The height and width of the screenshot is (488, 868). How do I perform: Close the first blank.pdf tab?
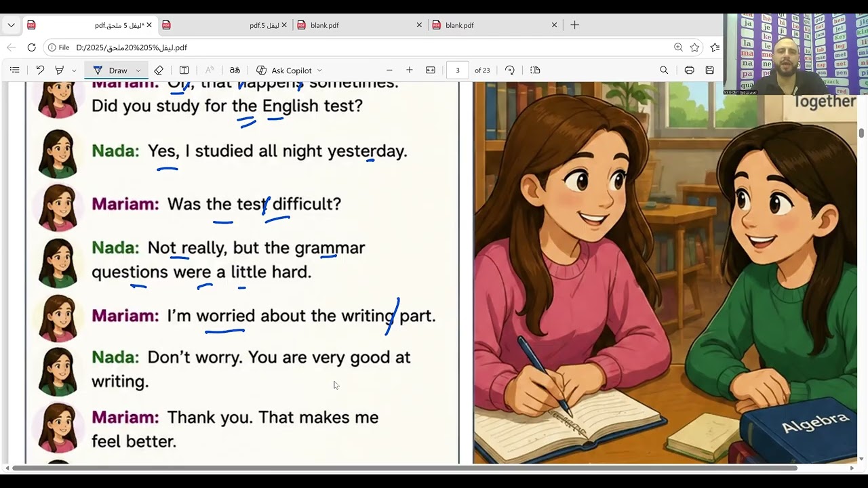(x=419, y=25)
